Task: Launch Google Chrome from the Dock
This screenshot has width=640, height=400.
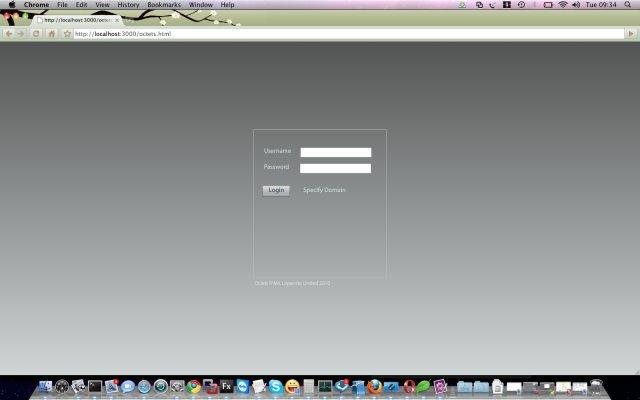Action: 194,386
